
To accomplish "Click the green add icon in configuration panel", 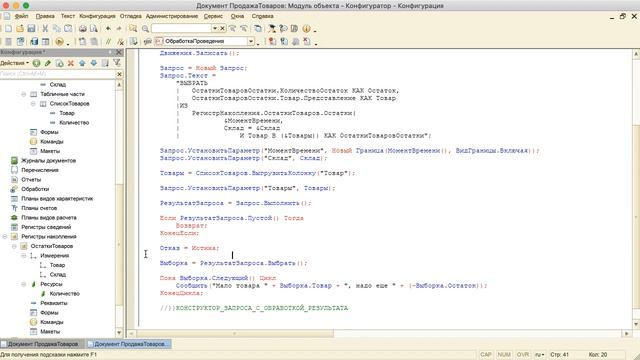I will tap(36, 63).
